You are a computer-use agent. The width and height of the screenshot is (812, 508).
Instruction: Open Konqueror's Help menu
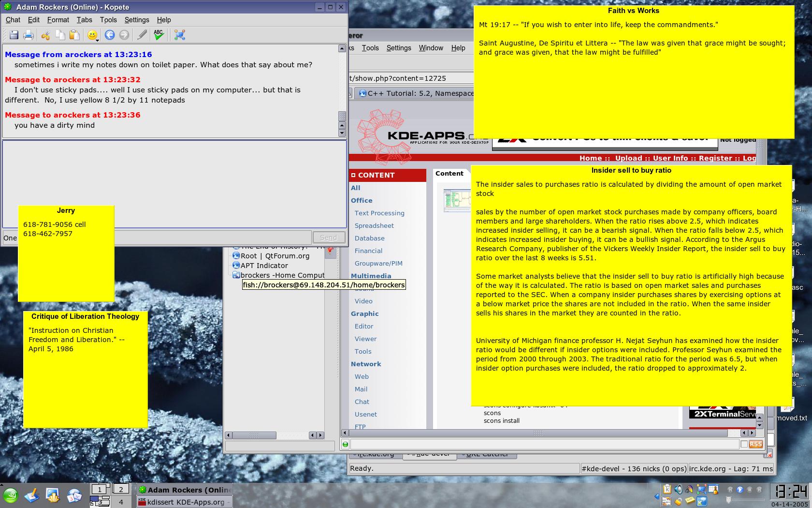pyautogui.click(x=458, y=48)
